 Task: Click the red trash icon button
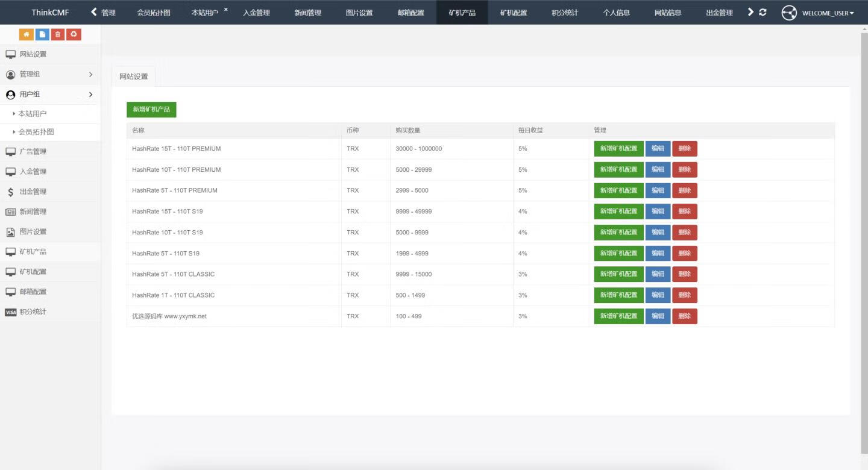(58, 34)
